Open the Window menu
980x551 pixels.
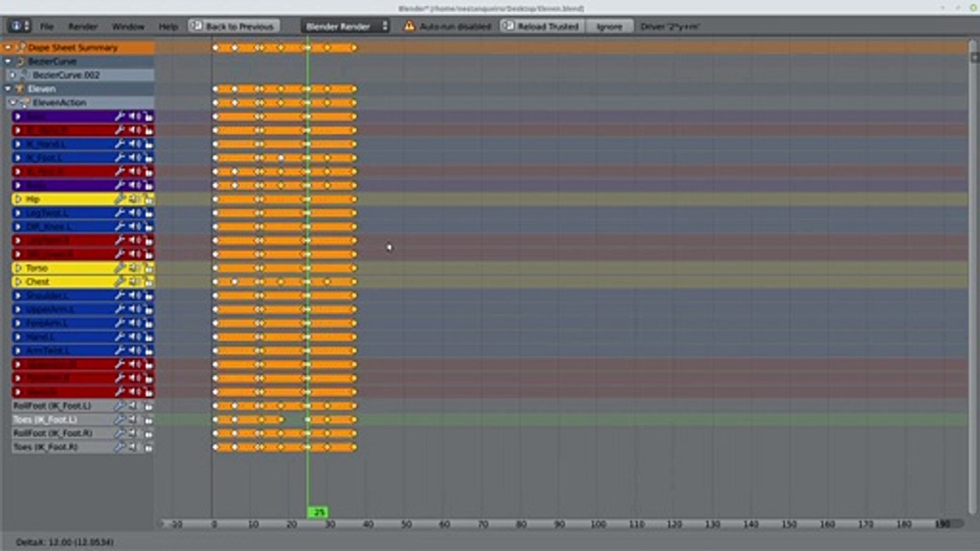click(128, 26)
